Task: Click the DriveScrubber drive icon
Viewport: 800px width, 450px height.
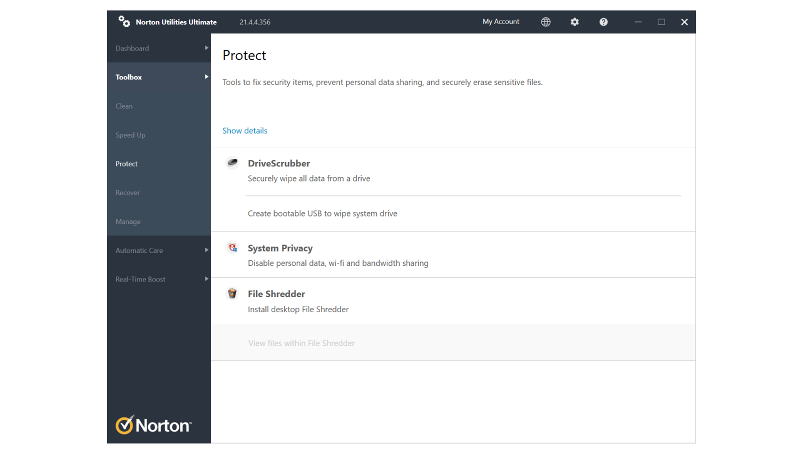Action: click(233, 163)
